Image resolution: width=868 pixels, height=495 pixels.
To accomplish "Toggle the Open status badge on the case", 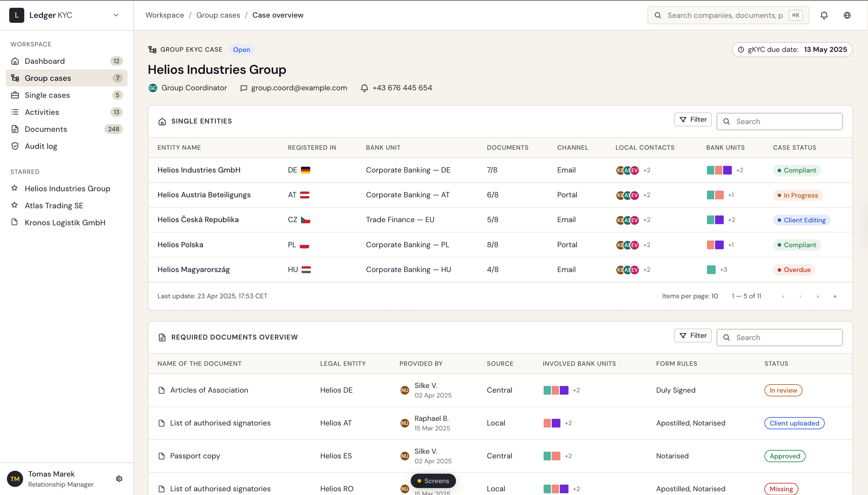I will tap(242, 50).
